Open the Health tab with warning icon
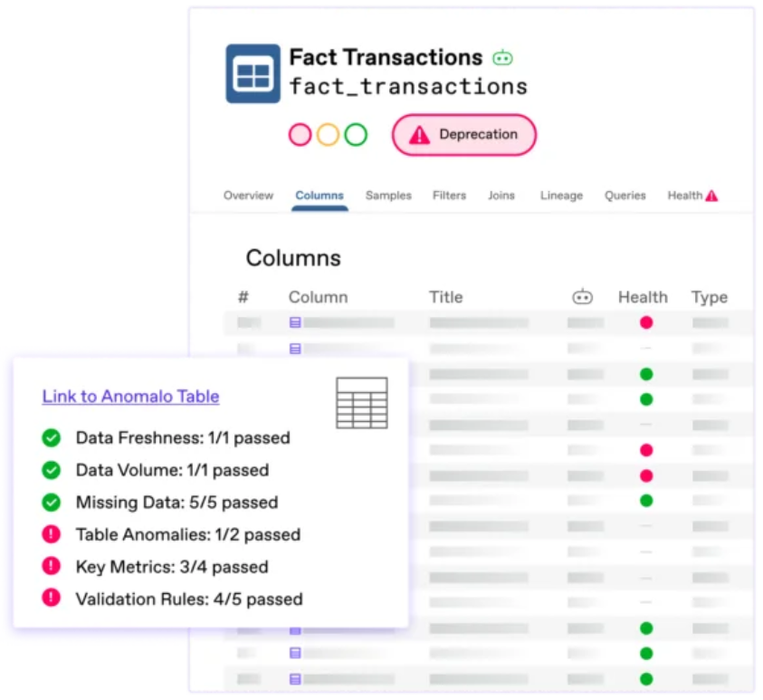 point(692,196)
